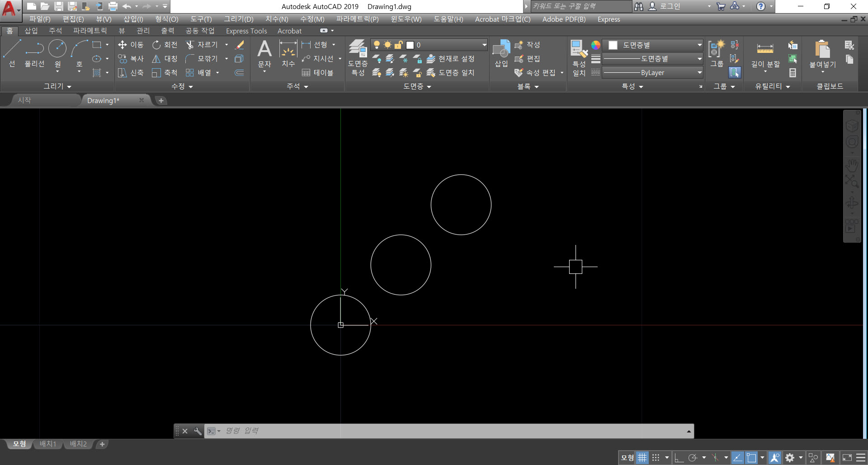Click the Rotate (회전) tool
Image resolution: width=868 pixels, height=465 pixels.
165,45
